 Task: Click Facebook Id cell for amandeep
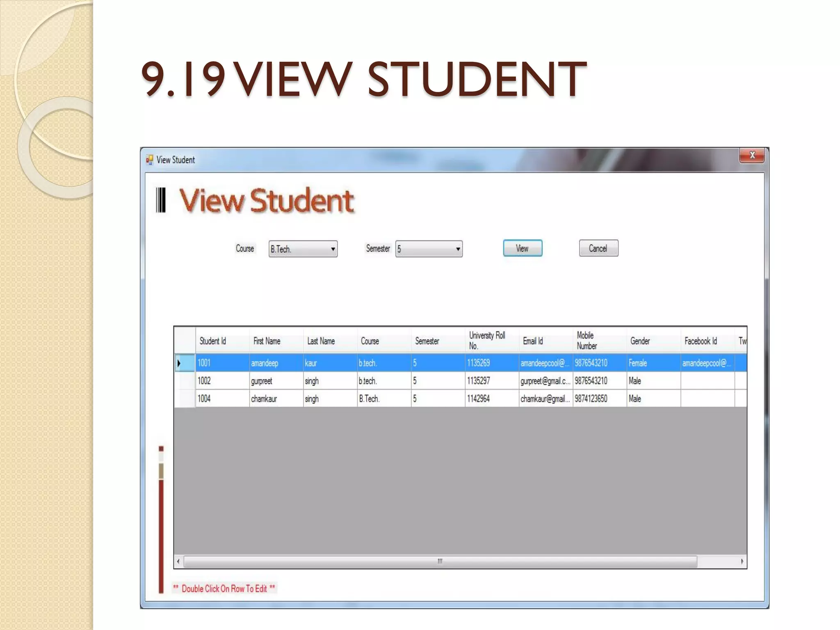[708, 363]
